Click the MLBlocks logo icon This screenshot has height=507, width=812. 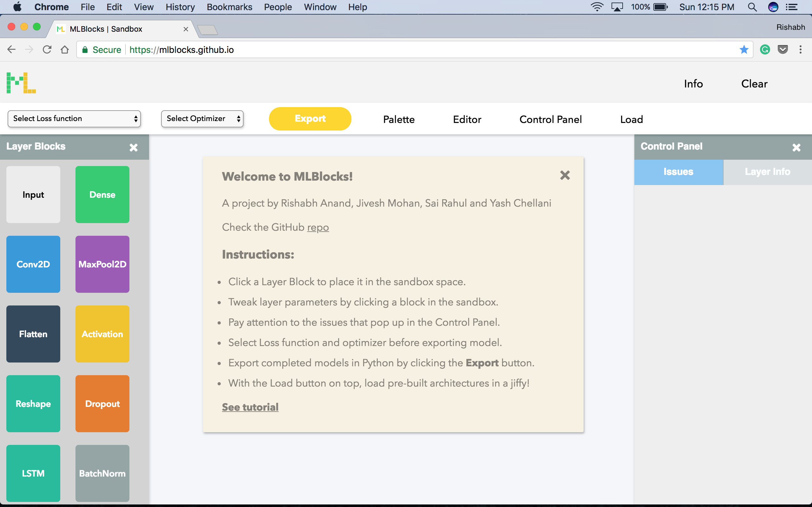click(x=21, y=83)
